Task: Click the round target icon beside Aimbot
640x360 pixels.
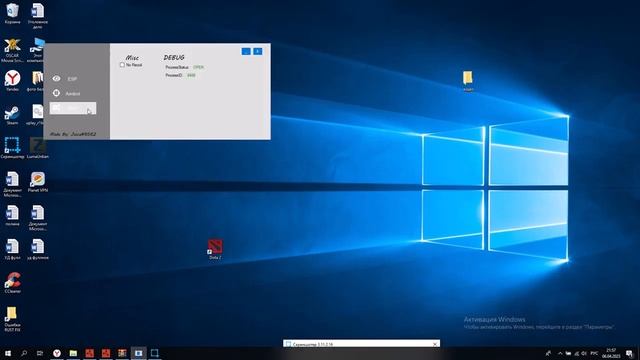Action: (x=56, y=93)
